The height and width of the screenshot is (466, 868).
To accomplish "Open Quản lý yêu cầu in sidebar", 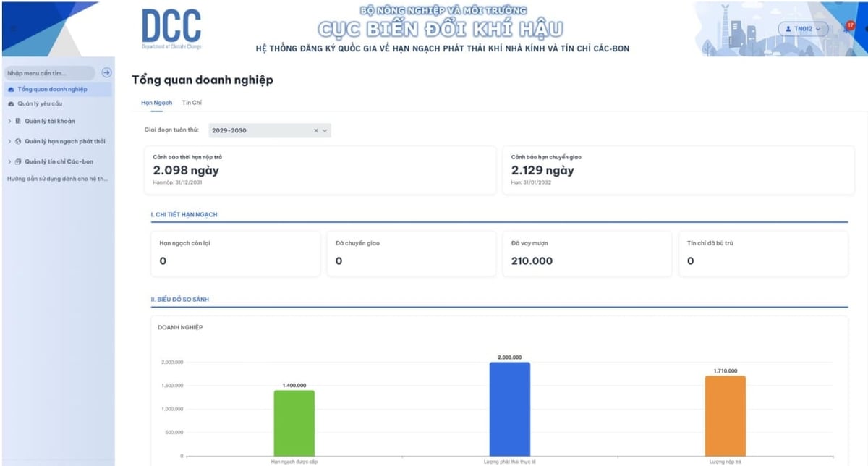I will coord(40,103).
